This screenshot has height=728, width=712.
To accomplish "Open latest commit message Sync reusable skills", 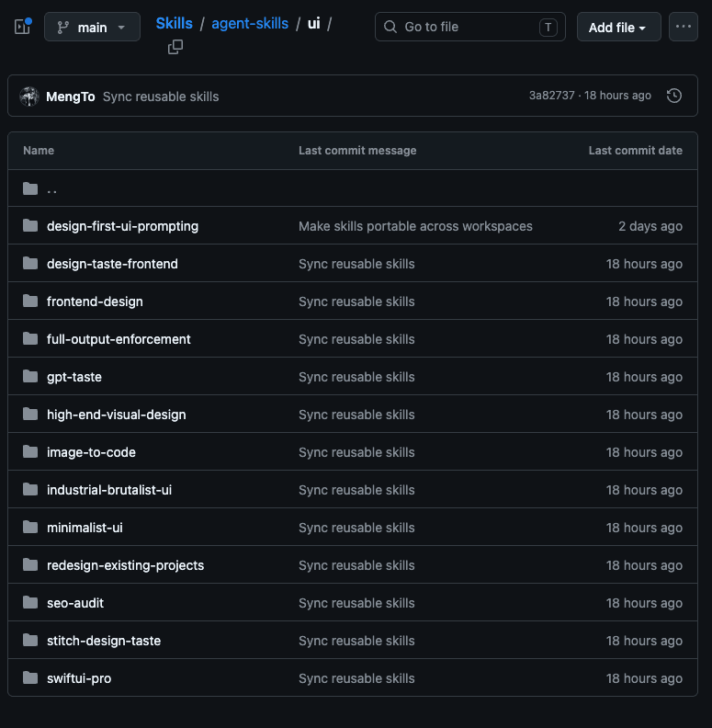I will 161,97.
